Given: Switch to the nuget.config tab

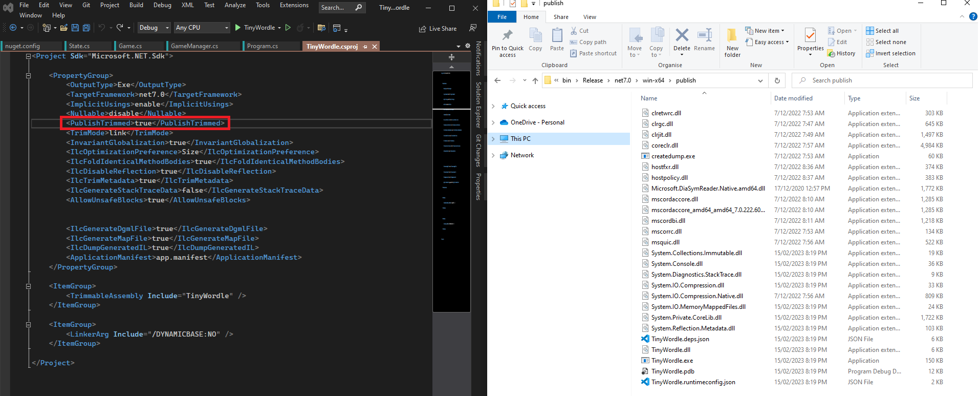Looking at the screenshot, I should [23, 46].
